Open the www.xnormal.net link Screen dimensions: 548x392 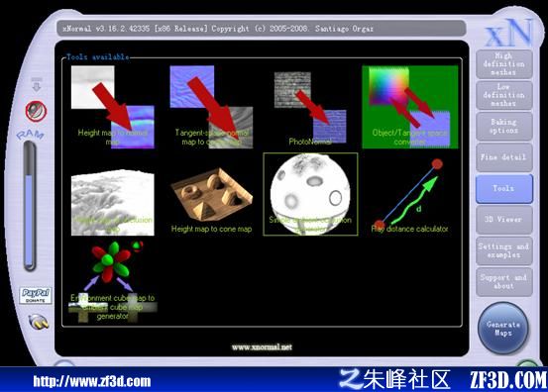click(x=262, y=347)
